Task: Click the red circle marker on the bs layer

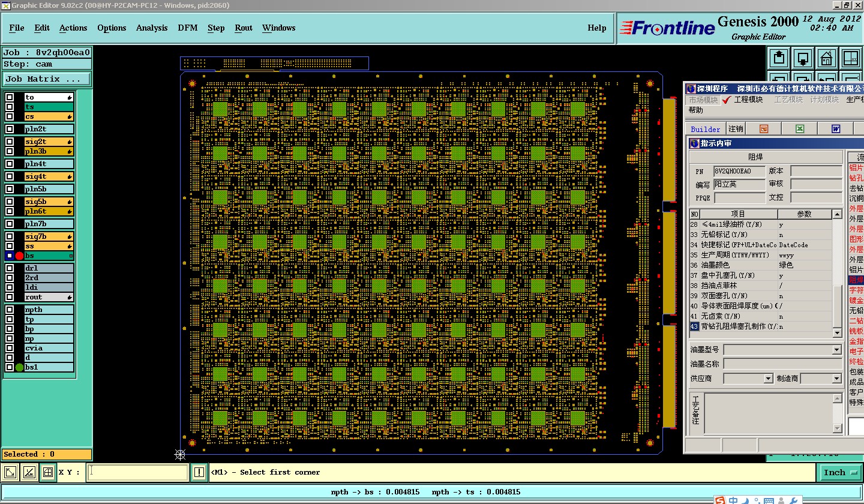Action: (x=19, y=256)
